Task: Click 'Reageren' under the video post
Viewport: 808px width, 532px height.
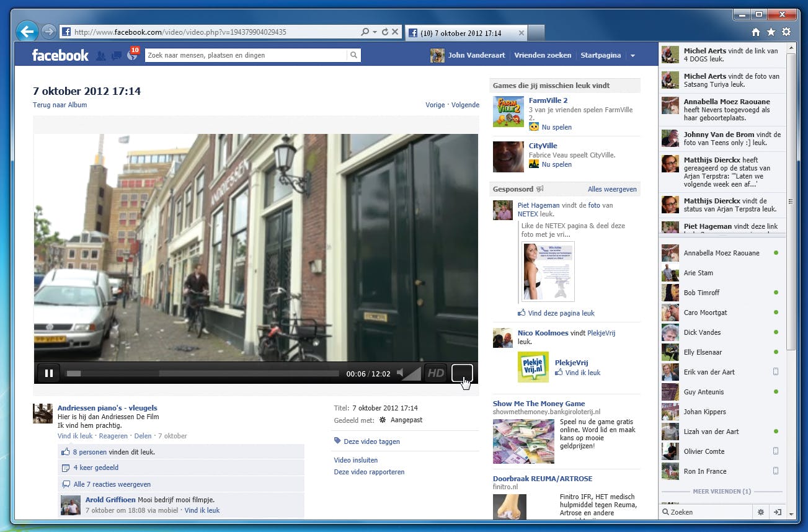Action: point(113,436)
